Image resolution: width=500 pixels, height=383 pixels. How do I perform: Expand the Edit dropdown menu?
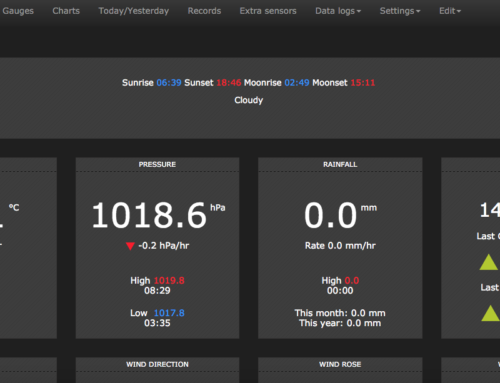tap(450, 11)
